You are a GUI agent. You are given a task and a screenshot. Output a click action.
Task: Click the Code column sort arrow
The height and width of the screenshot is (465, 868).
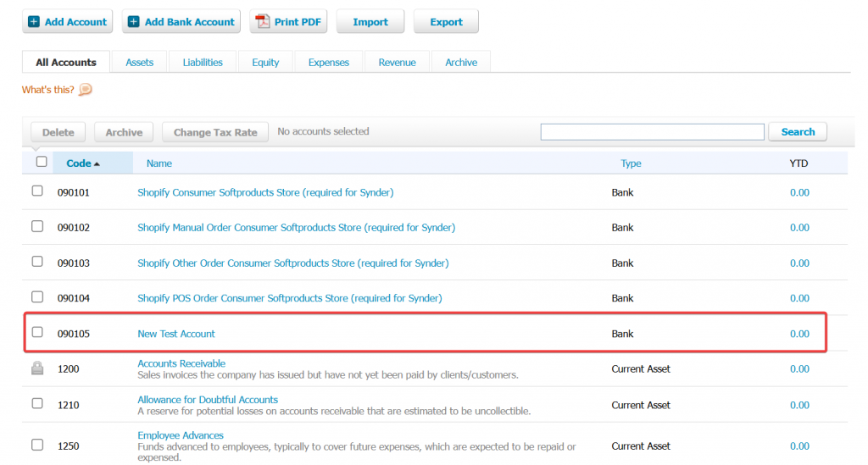97,163
